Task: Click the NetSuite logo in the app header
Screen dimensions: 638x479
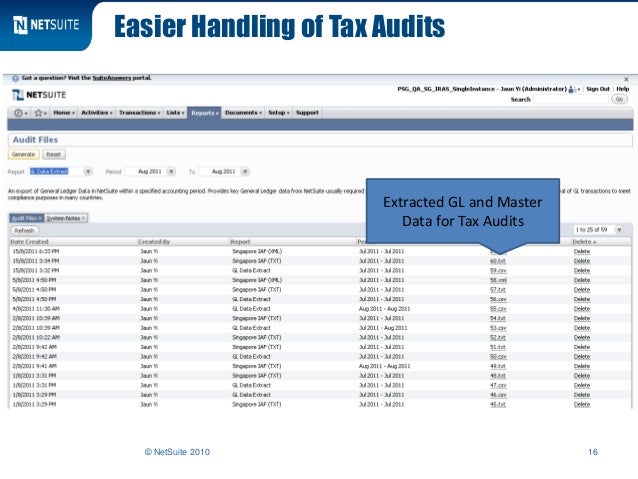Action: (x=39, y=95)
